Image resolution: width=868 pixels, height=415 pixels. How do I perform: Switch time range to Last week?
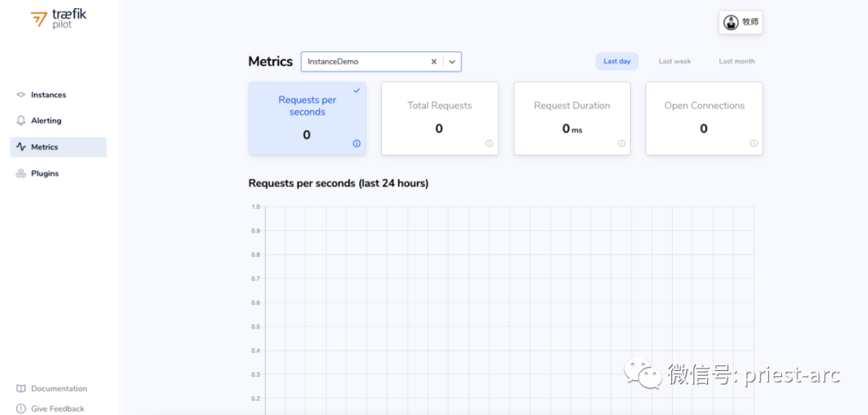(674, 61)
